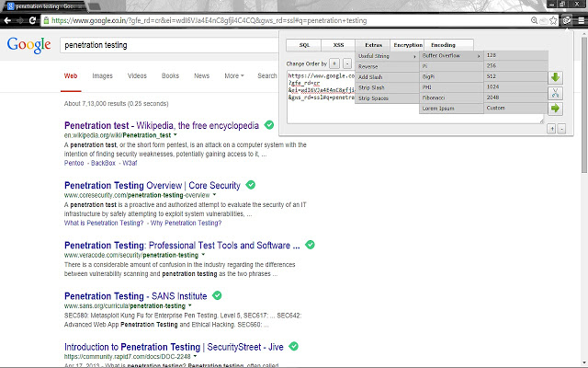Select Lorem Ipsum in the submenu
Viewport: 588px width, 368px height.
[x=451, y=109]
